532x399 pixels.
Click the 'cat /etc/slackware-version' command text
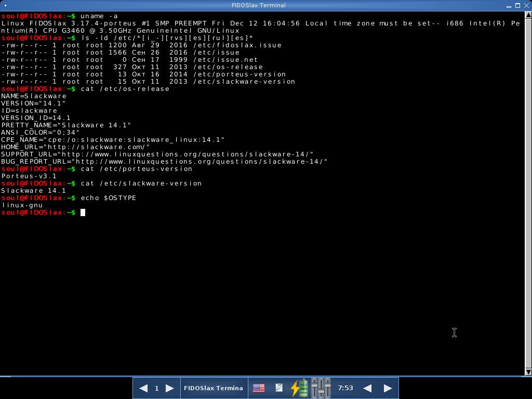point(141,183)
